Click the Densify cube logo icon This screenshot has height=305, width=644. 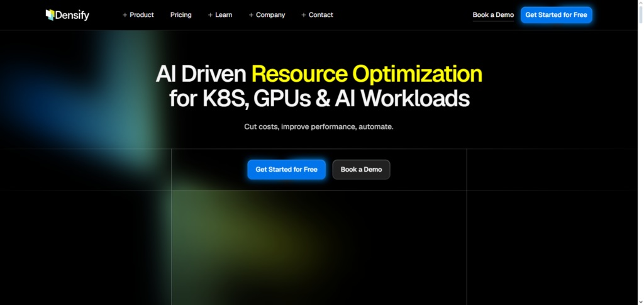click(50, 14)
